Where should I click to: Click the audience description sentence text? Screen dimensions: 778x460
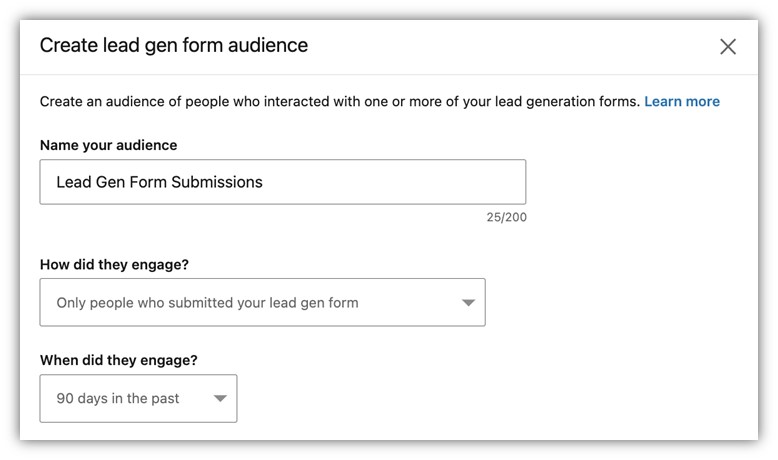339,101
